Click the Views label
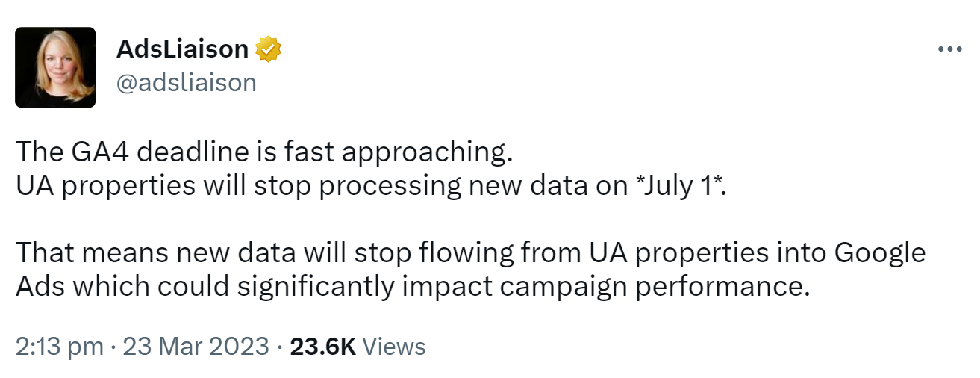Image resolution: width=980 pixels, height=378 pixels. (398, 347)
